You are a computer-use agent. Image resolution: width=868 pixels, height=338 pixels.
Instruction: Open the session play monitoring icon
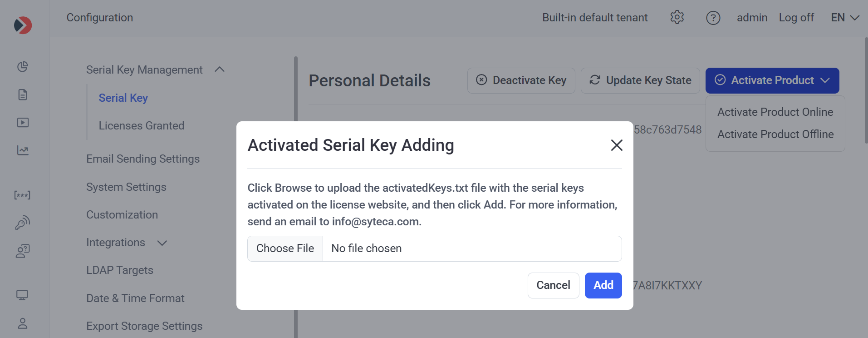tap(23, 123)
